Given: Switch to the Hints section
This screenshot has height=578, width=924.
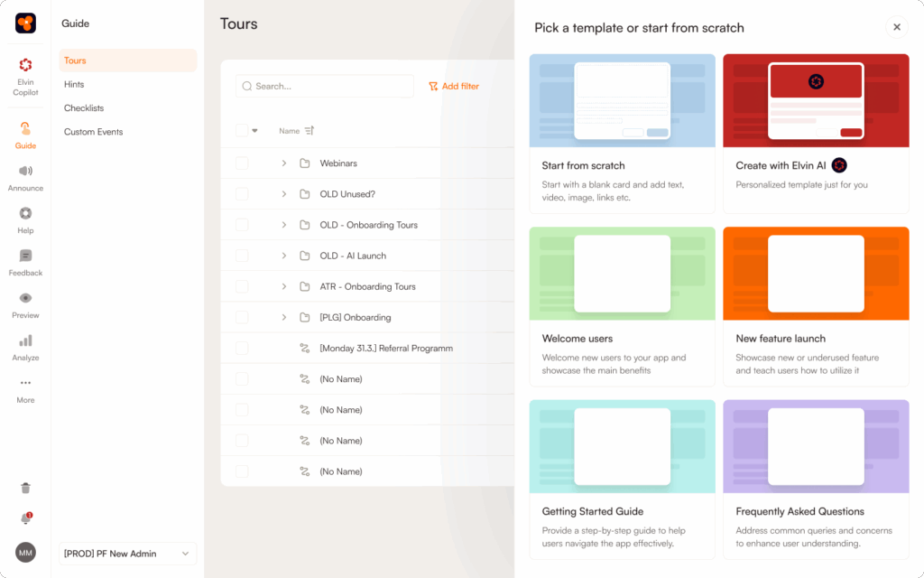Looking at the screenshot, I should [74, 85].
